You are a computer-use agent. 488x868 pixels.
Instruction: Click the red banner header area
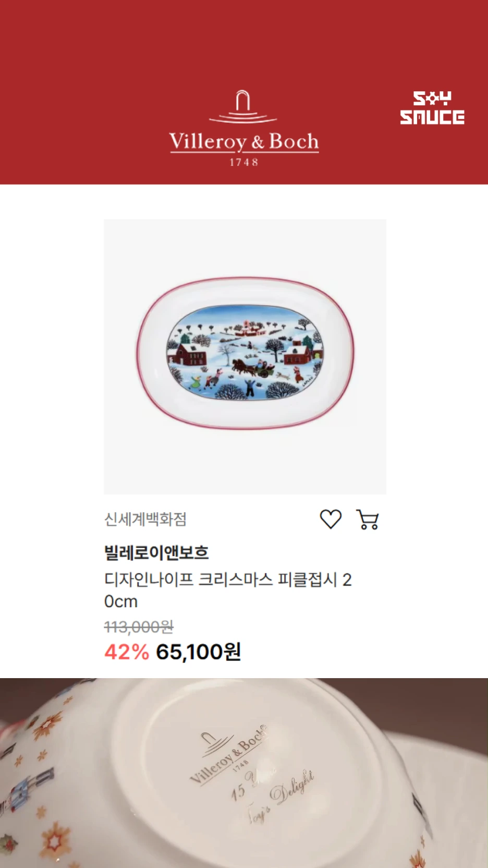[x=244, y=92]
